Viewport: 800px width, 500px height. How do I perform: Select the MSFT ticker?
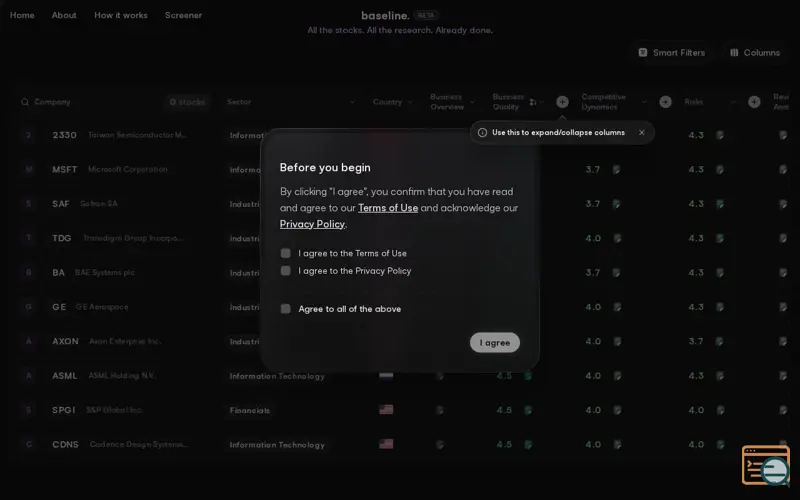click(65, 169)
